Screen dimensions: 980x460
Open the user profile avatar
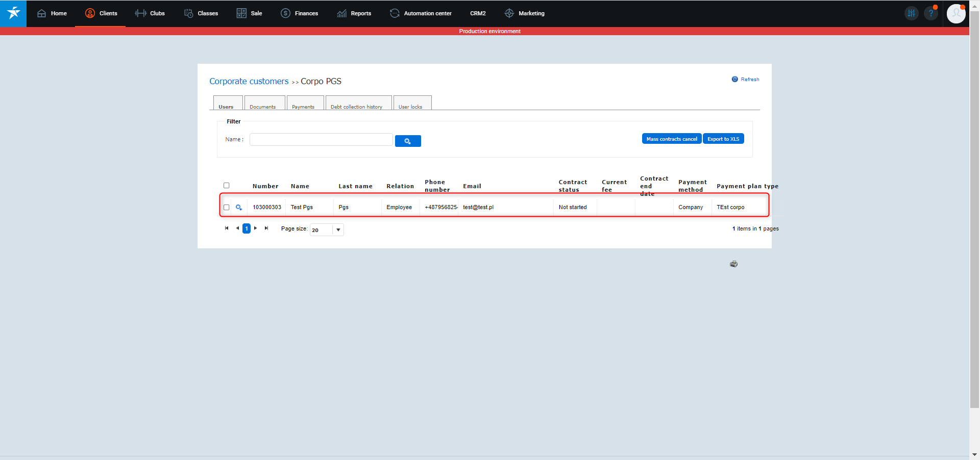click(955, 13)
